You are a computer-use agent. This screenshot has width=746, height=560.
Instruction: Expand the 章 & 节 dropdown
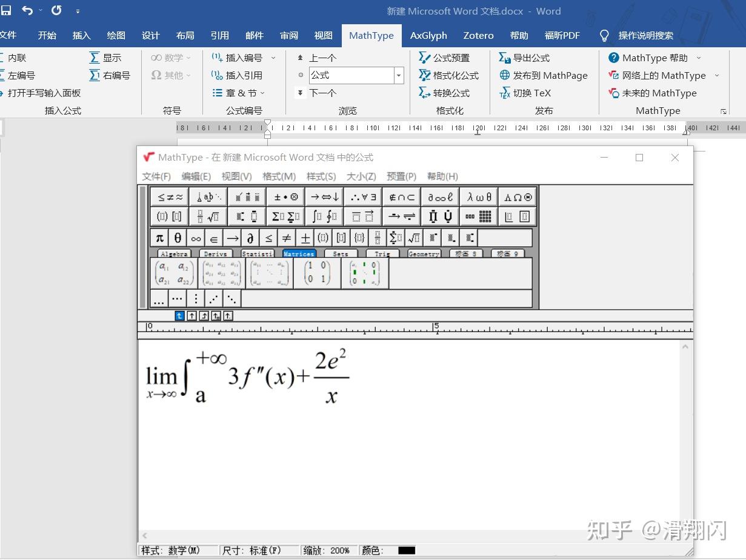(x=262, y=93)
